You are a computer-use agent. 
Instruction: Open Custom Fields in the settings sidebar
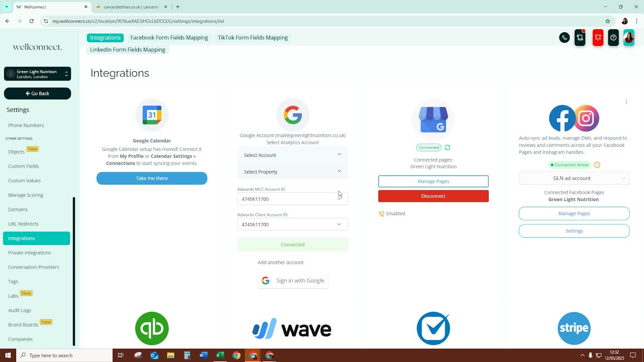[24, 166]
